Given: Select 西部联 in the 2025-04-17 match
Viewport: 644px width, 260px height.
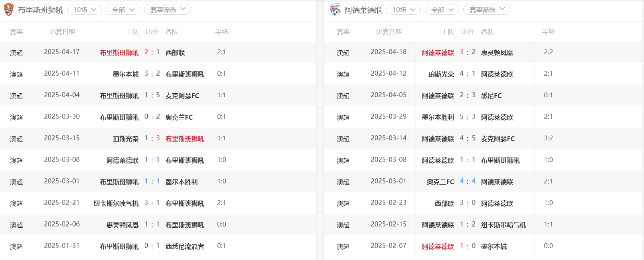Looking at the screenshot, I should click(x=175, y=53).
